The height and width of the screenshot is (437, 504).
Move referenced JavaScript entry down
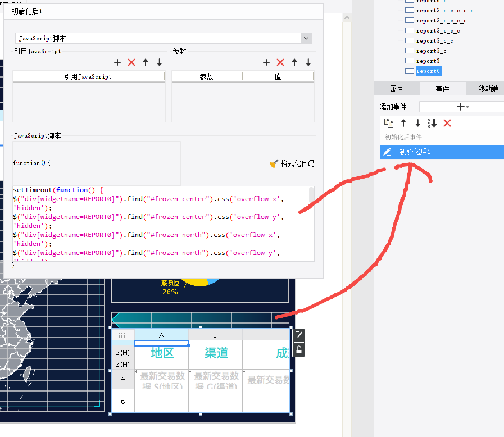tap(160, 62)
